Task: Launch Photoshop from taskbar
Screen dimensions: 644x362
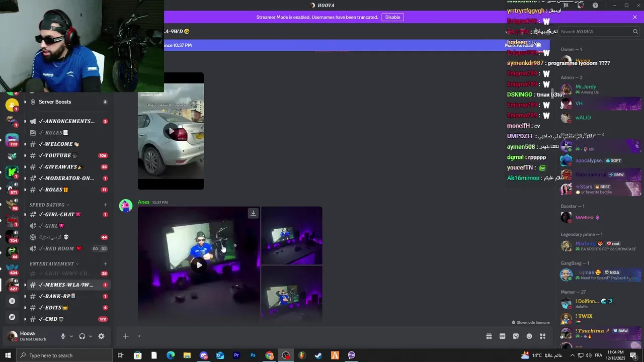Action: click(x=253, y=355)
